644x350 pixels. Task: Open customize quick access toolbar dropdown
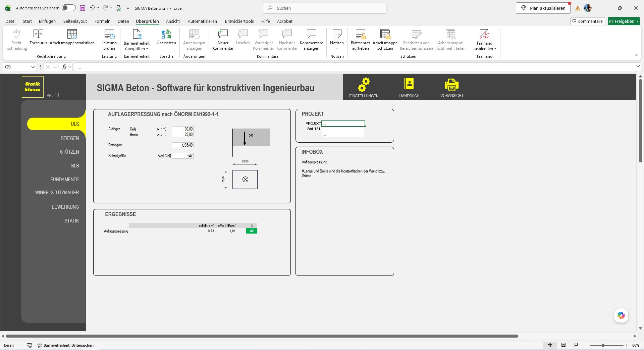128,8
